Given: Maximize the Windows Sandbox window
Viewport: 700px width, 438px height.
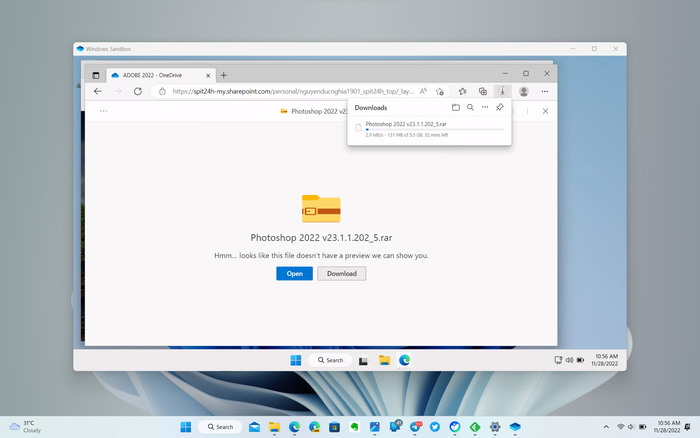Looking at the screenshot, I should coord(594,49).
